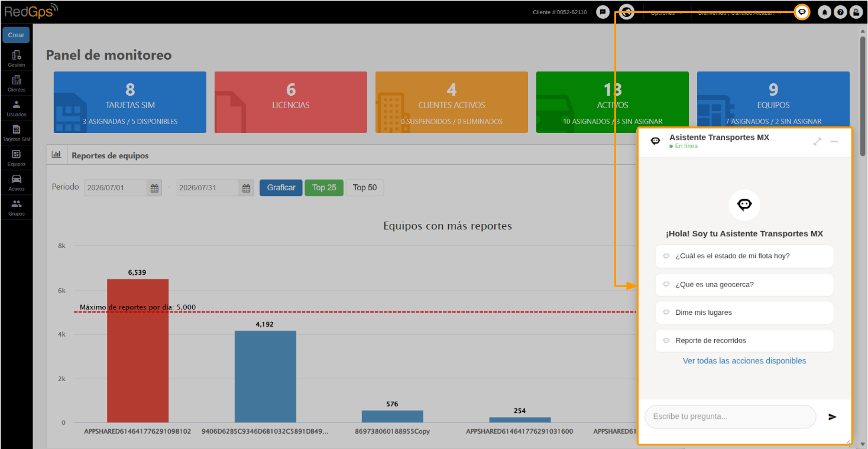Choose the "¿Qué es una geocerca?" suggestion

(744, 285)
